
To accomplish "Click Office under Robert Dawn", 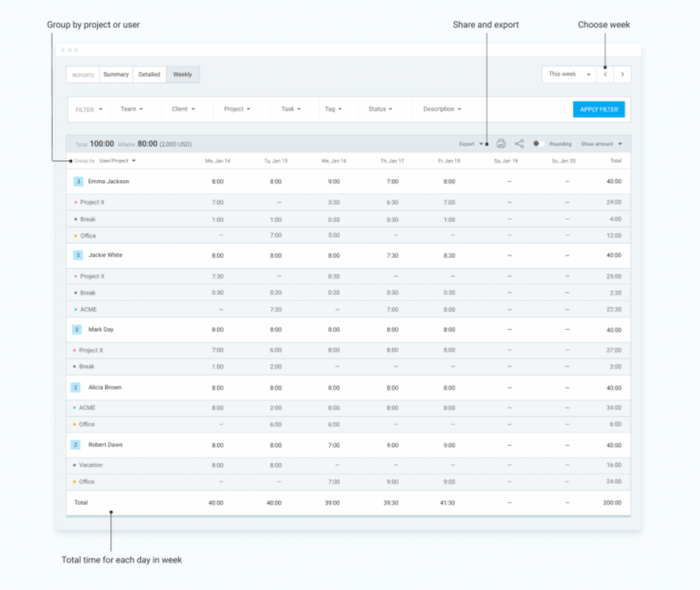I will [x=87, y=482].
